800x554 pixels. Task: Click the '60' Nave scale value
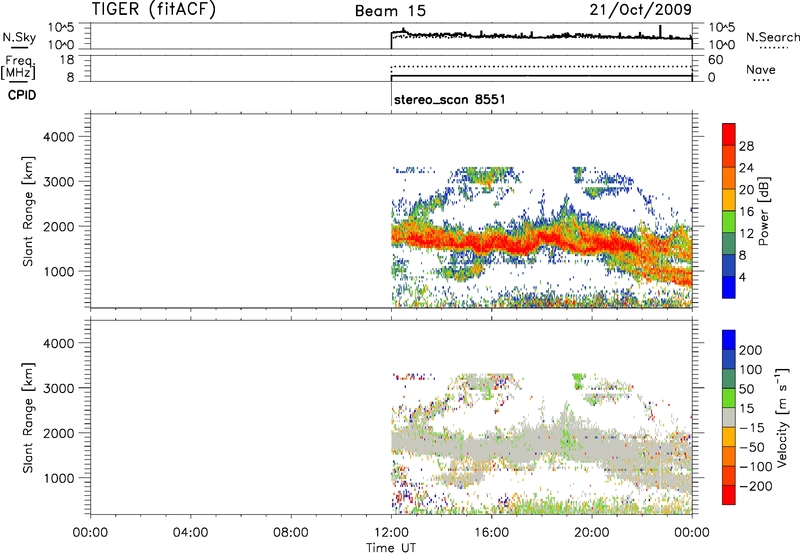click(715, 60)
